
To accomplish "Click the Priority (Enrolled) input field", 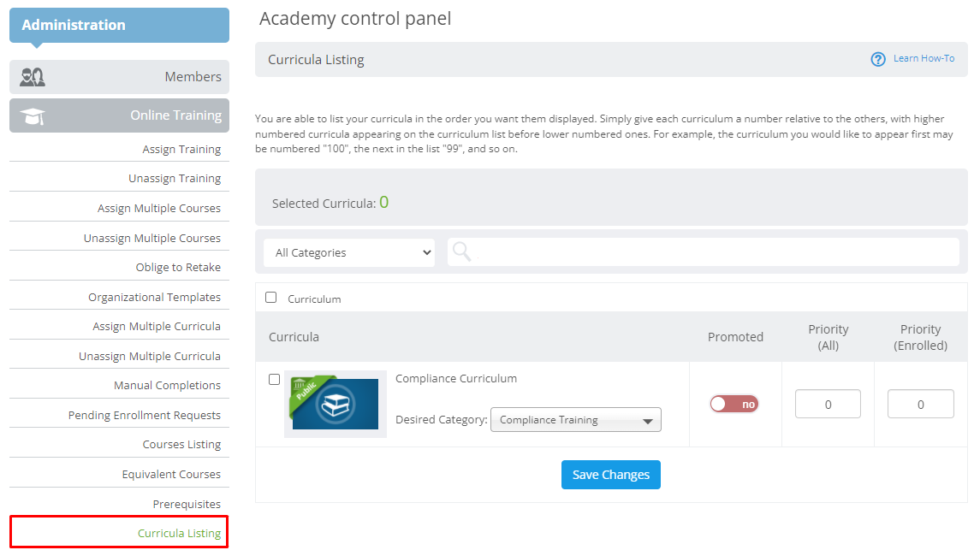I will 920,405.
